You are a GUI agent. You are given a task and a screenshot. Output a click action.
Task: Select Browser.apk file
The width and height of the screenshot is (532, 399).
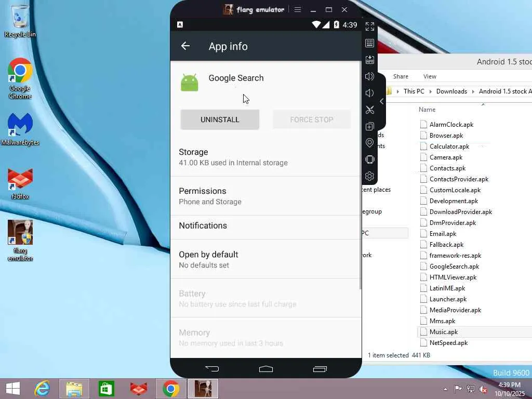pos(446,136)
